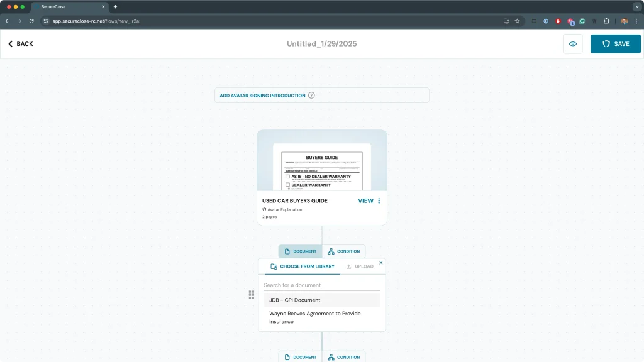Image resolution: width=644 pixels, height=362 pixels.
Task: Save the flow with SAVE button
Action: 615,44
